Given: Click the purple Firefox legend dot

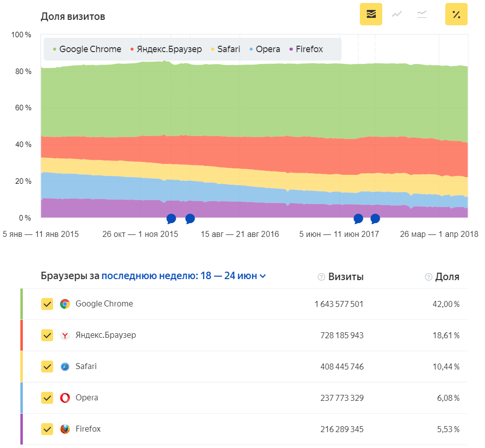Looking at the screenshot, I should (x=291, y=49).
